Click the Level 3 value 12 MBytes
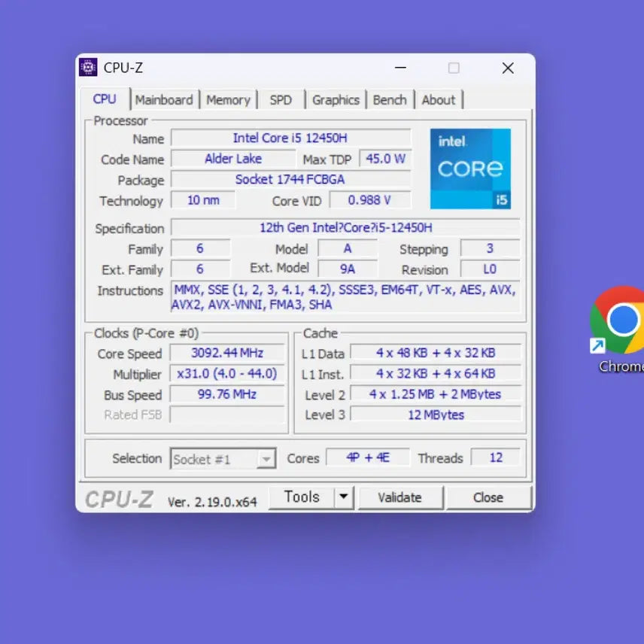 (x=436, y=415)
